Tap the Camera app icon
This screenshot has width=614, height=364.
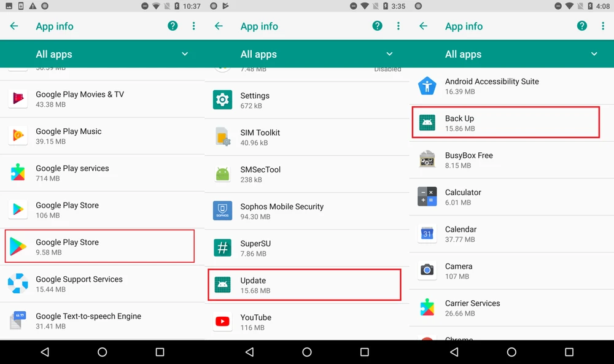[427, 270]
